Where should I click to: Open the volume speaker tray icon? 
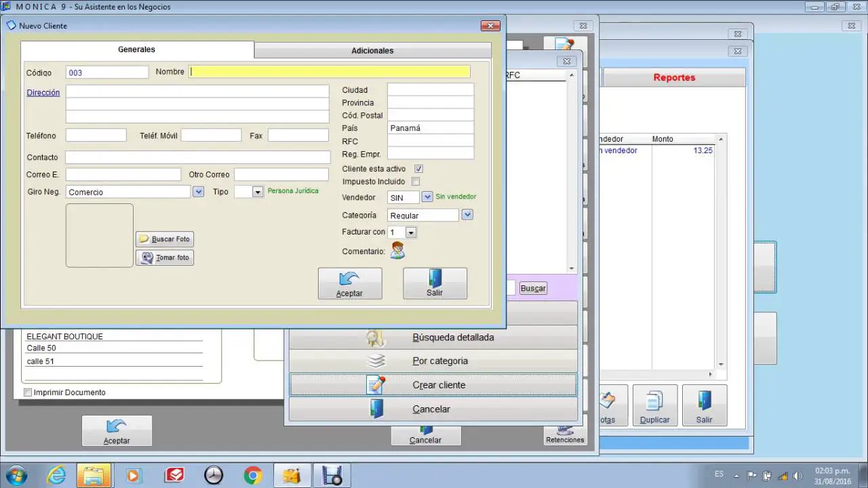coord(797,475)
